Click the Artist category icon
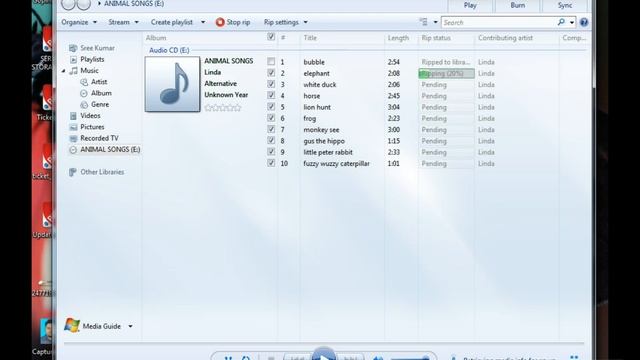Screen dimensions: 640x360 pyautogui.click(x=84, y=82)
